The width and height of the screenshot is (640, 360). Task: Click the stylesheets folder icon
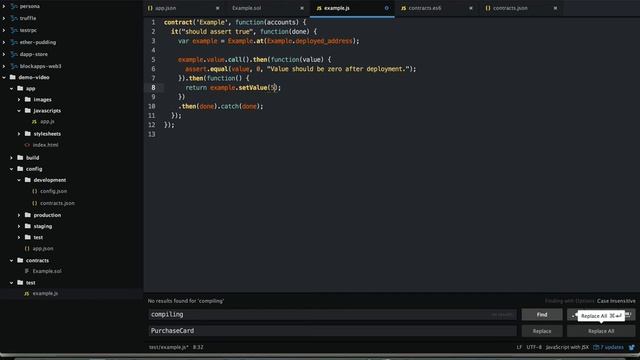coord(28,133)
